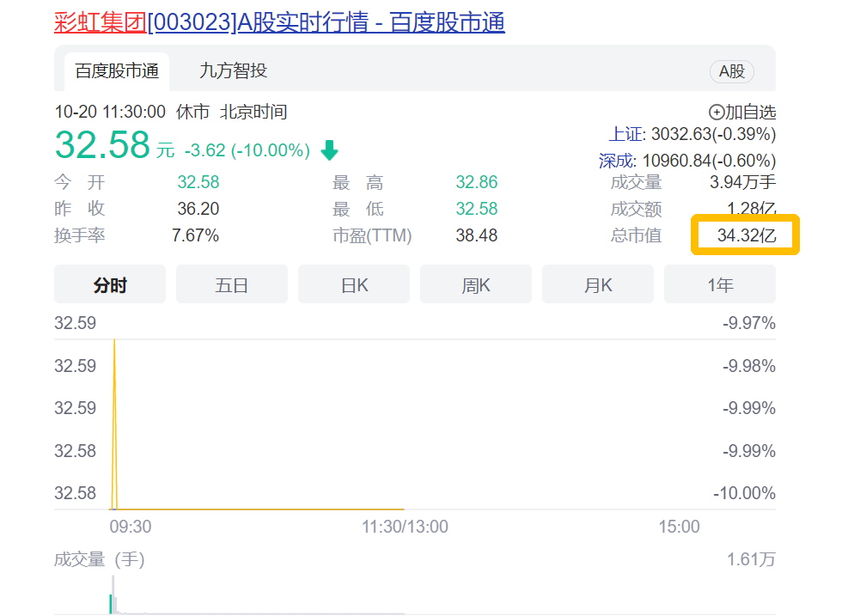848x616 pixels.
Task: Open the 彩虹集团[003023]A股实时行情 title link
Action: pos(279,22)
